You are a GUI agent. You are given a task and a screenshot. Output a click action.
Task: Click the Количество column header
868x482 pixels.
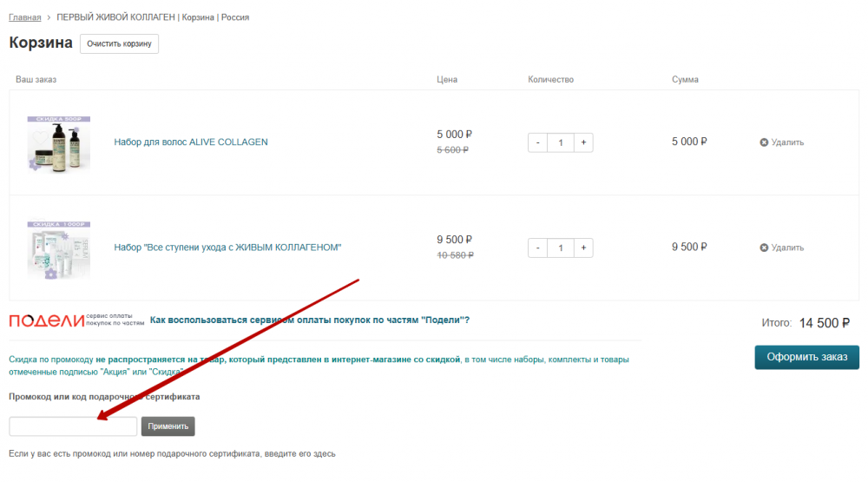click(x=551, y=79)
